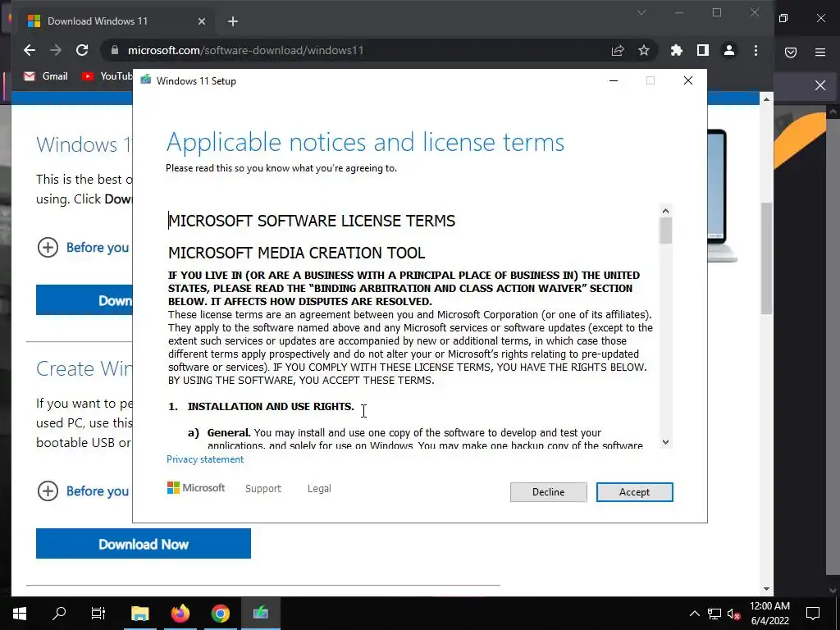840x630 pixels.
Task: Expand first Before you begin section
Action: point(83,248)
